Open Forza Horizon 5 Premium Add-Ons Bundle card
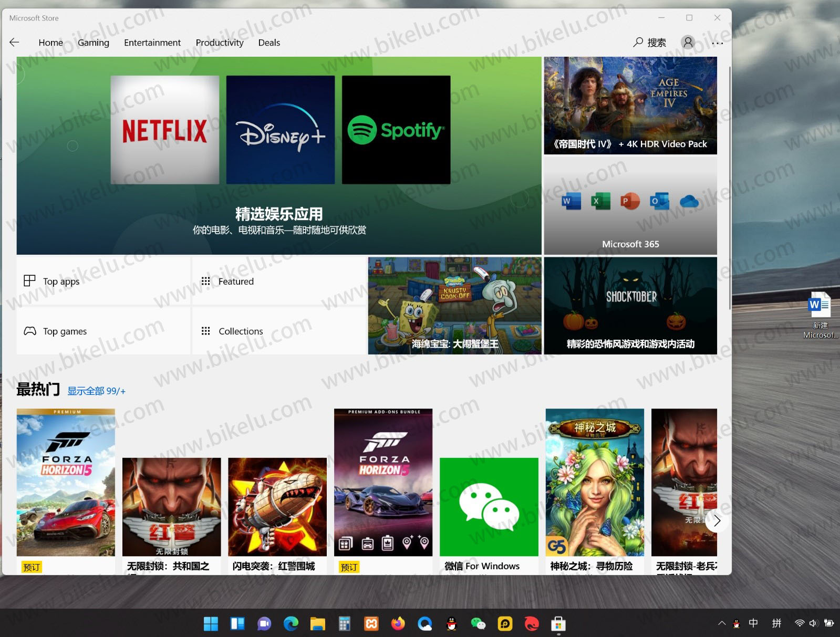840x637 pixels. point(383,491)
